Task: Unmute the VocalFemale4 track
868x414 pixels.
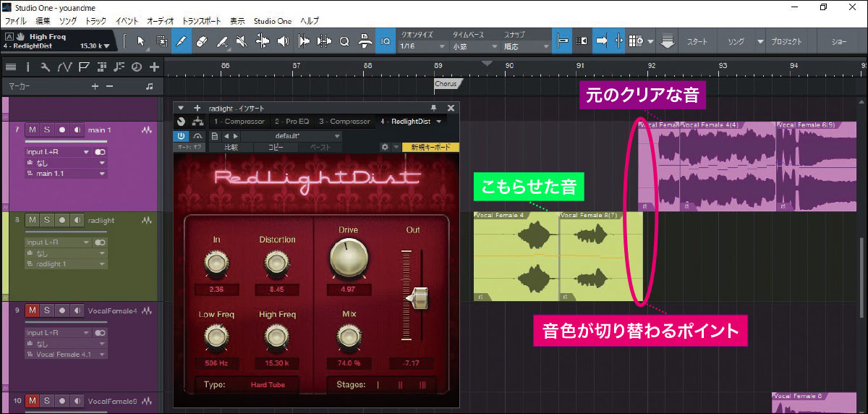Action: (32, 310)
